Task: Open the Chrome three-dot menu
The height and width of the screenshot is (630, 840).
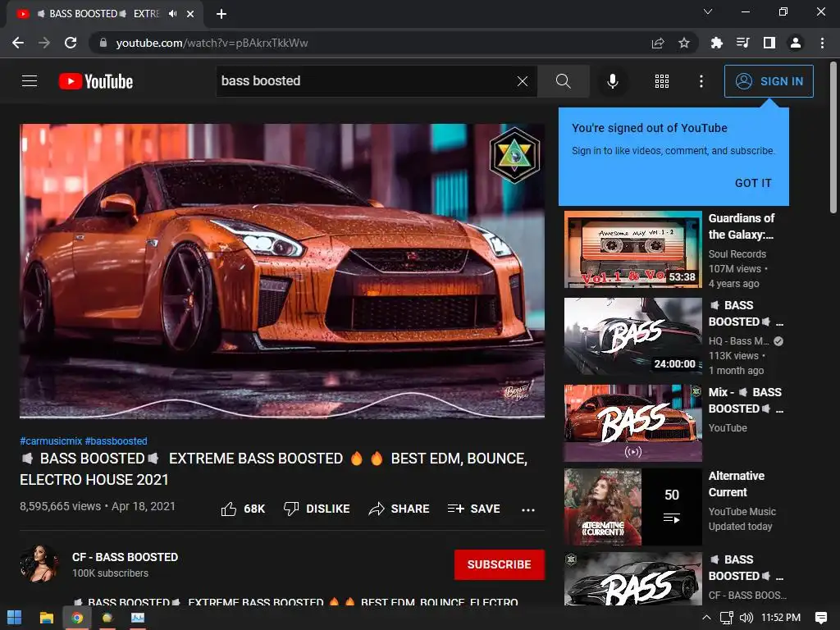Action: [x=822, y=43]
